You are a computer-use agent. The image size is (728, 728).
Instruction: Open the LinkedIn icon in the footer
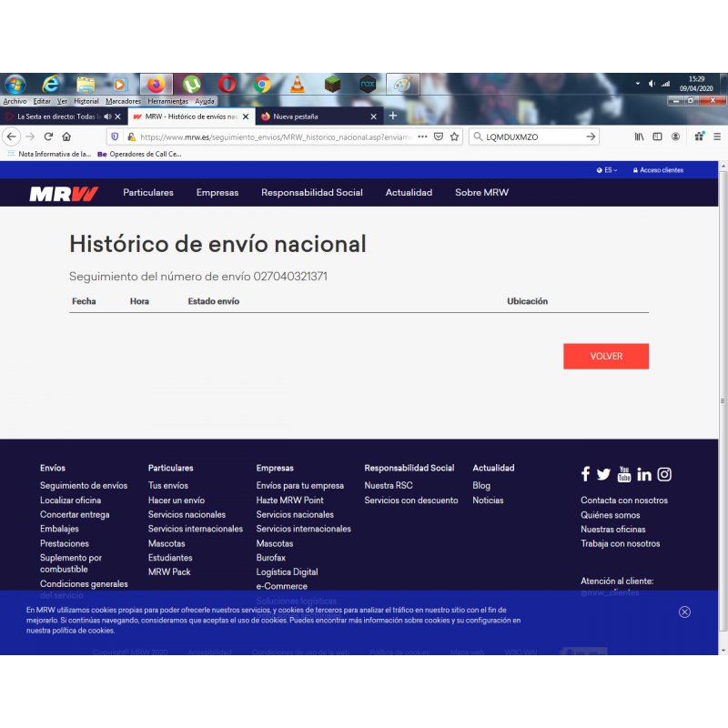click(x=644, y=474)
